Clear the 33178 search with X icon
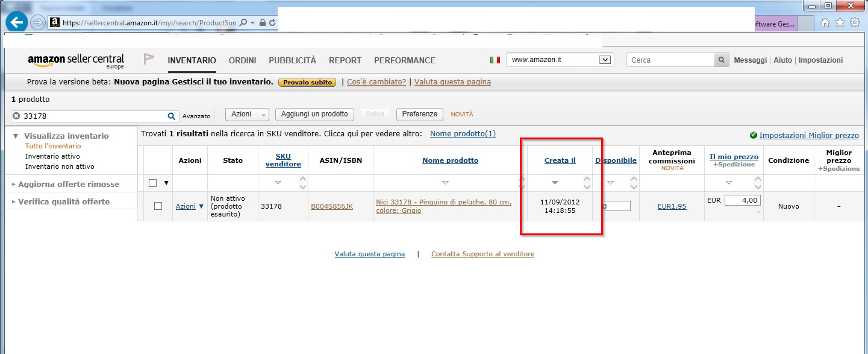868x354 pixels. coord(17,116)
